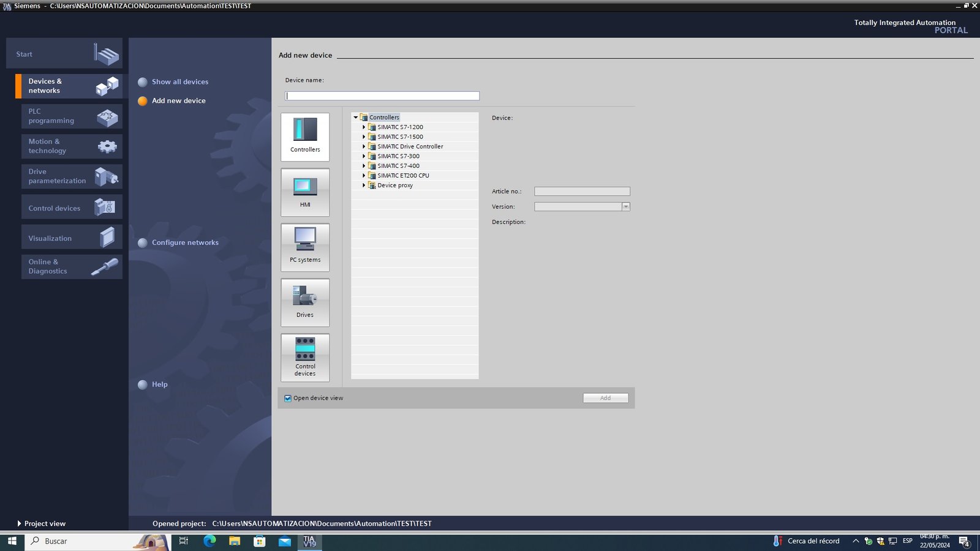Open notification center icon
Screen dimensions: 980x551
pos(964,541)
